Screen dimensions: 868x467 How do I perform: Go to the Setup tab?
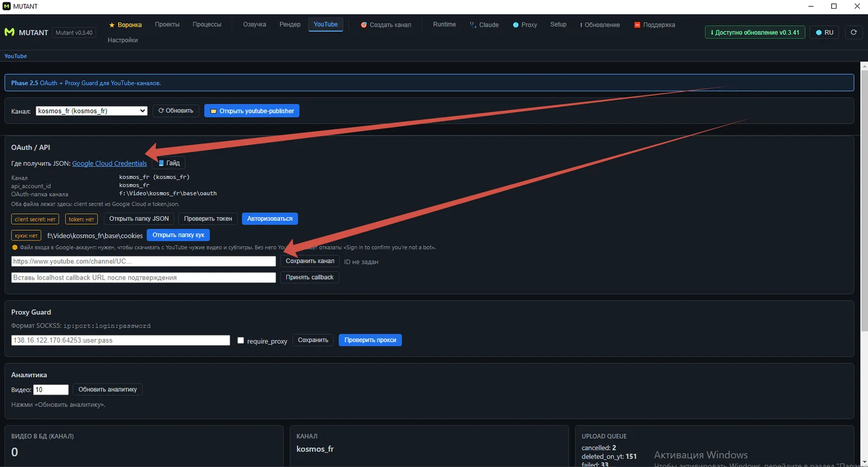(x=558, y=24)
